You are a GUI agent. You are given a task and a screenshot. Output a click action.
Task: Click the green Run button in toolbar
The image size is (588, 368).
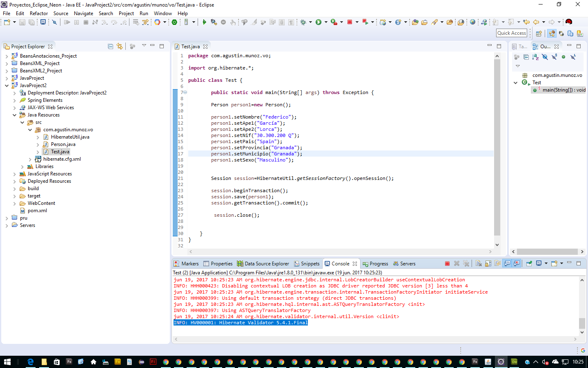pos(318,22)
